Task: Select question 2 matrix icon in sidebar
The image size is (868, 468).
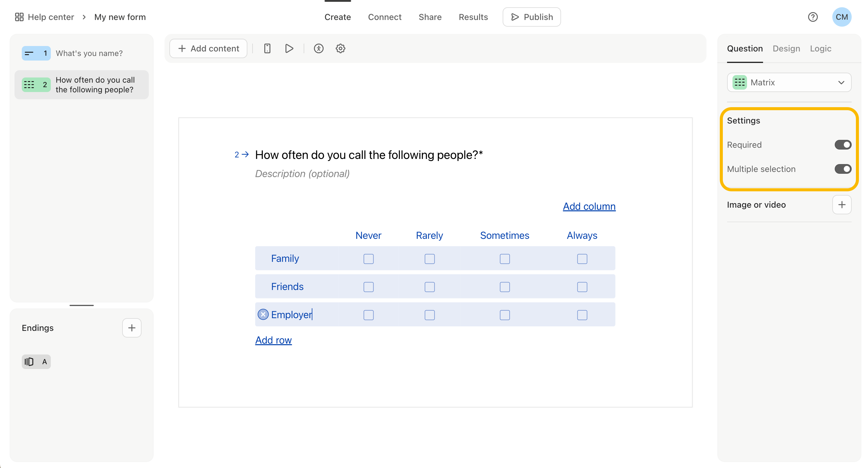Action: 36,85
